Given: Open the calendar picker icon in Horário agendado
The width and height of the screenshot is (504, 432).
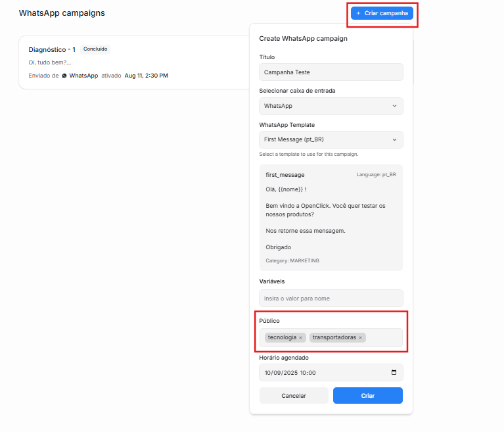Looking at the screenshot, I should [394, 372].
